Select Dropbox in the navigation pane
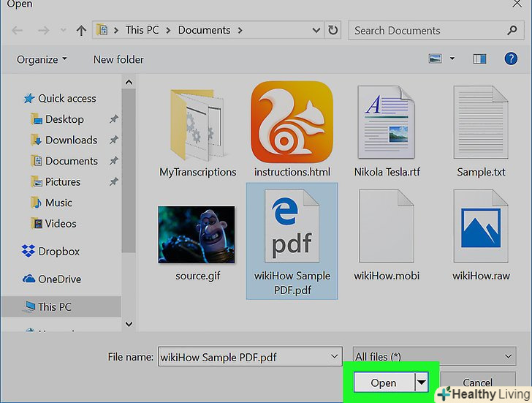Viewport: 532px width, 403px height. (x=58, y=251)
